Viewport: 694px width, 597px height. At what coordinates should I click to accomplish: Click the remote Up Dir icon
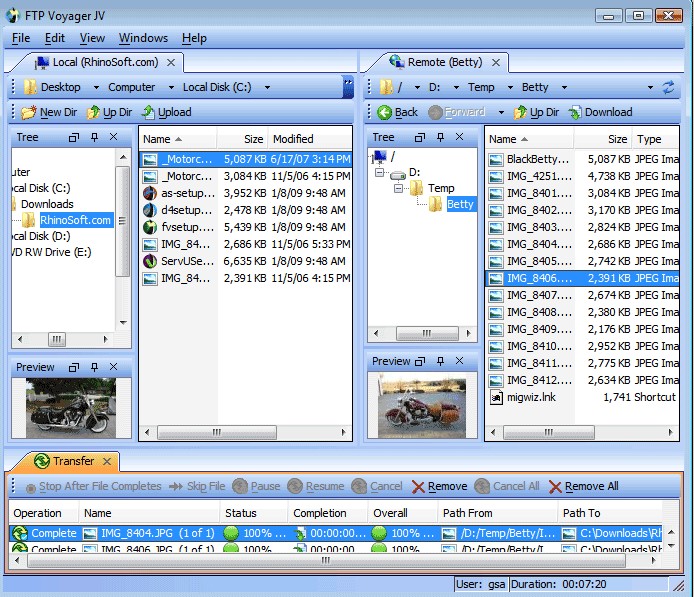click(x=521, y=112)
